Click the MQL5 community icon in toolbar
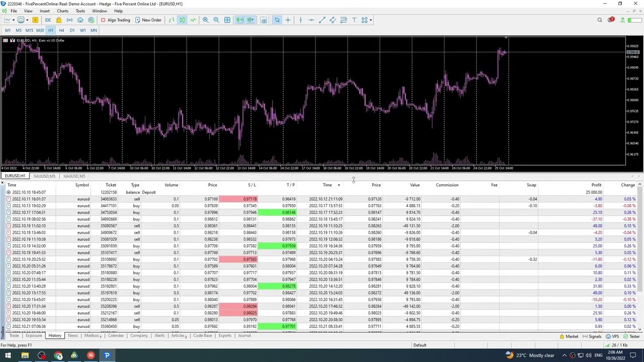644x362 pixels. point(91,20)
